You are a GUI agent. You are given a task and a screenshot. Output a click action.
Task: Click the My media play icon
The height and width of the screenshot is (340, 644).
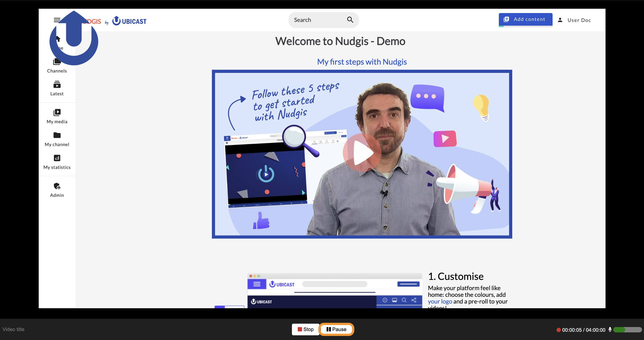[57, 113]
